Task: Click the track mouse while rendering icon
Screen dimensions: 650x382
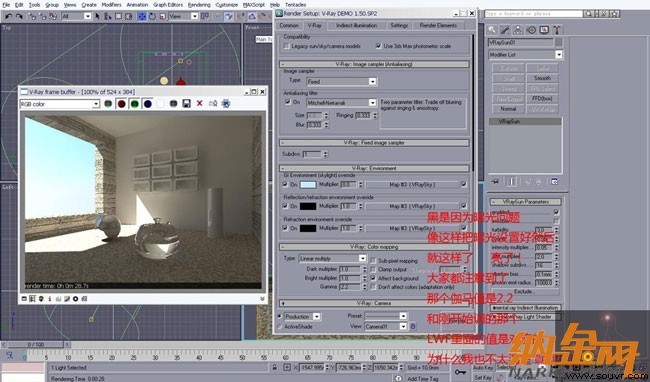Action: (226, 104)
